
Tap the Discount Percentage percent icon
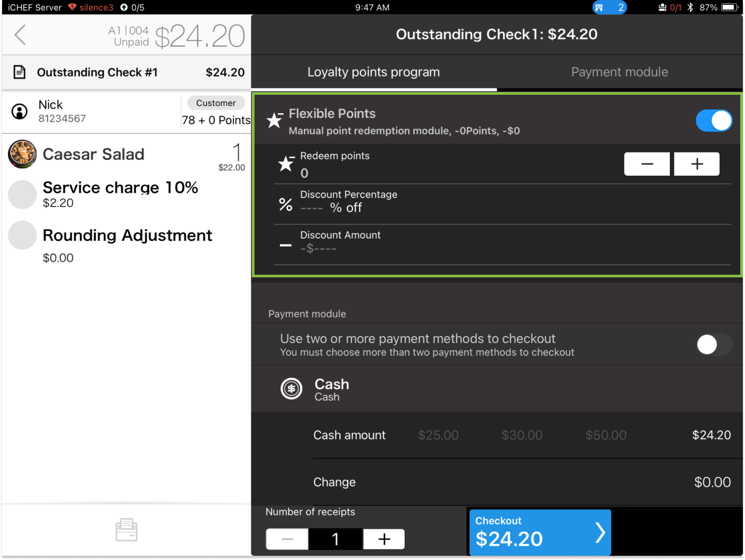click(x=286, y=204)
